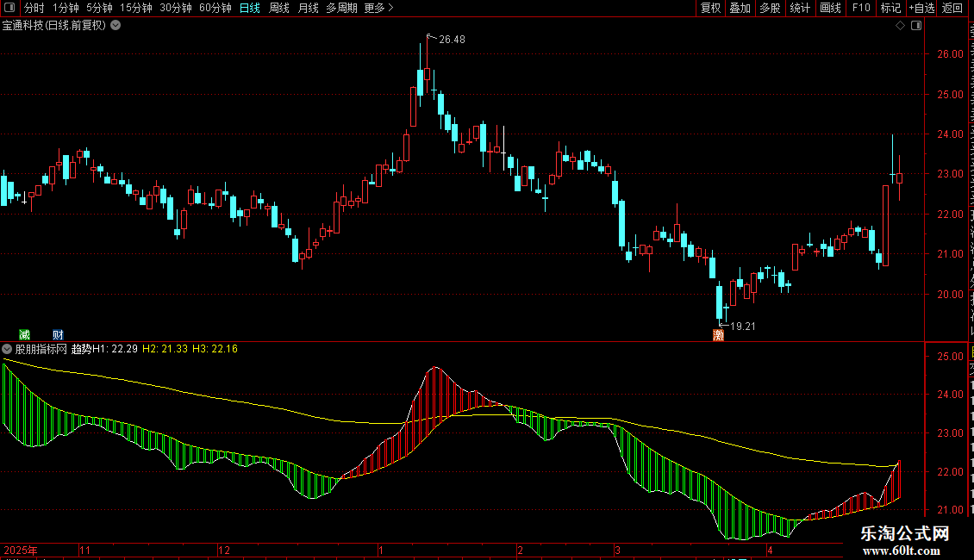Viewport: 974px width, 560px height.
Task: Click the green 减 marker icon
Action: [25, 334]
